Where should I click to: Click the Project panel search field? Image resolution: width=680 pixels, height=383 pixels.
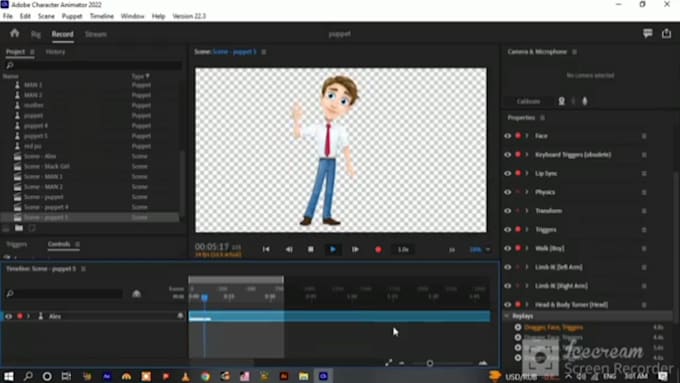click(93, 65)
